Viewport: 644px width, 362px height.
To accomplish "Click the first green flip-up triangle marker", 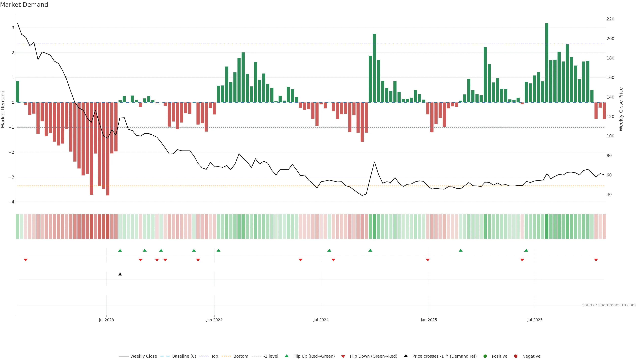I will pos(120,250).
